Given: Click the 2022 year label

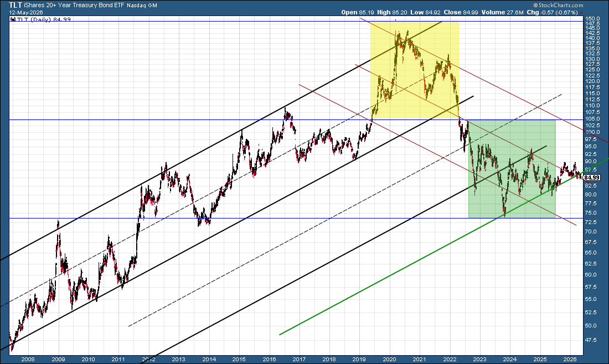Looking at the screenshot, I should 450,360.
